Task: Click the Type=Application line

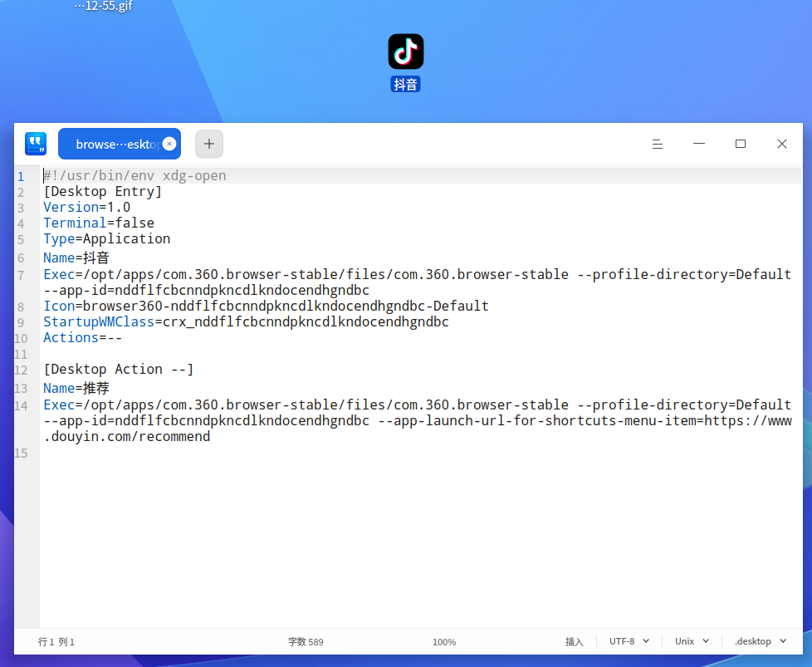Action: point(106,238)
